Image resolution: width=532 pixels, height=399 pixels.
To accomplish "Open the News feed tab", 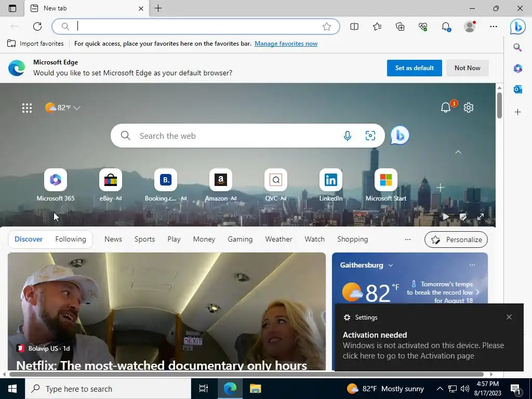I will [x=113, y=239].
